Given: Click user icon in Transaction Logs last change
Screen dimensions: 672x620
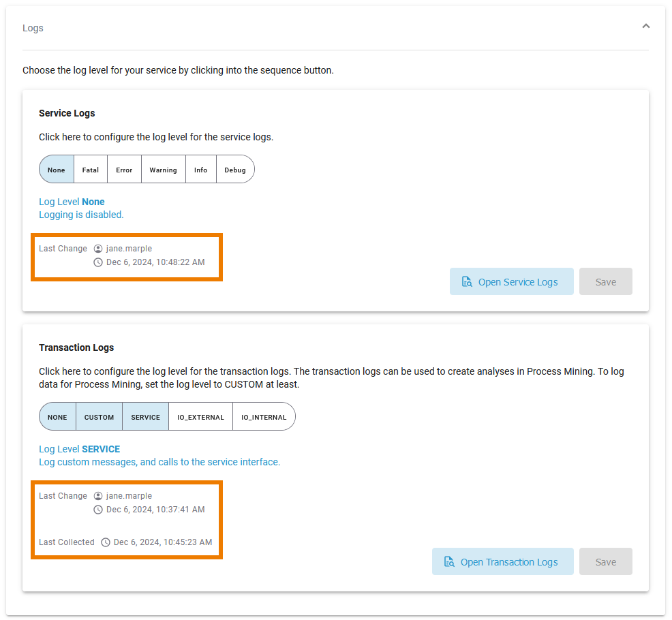Looking at the screenshot, I should 98,496.
